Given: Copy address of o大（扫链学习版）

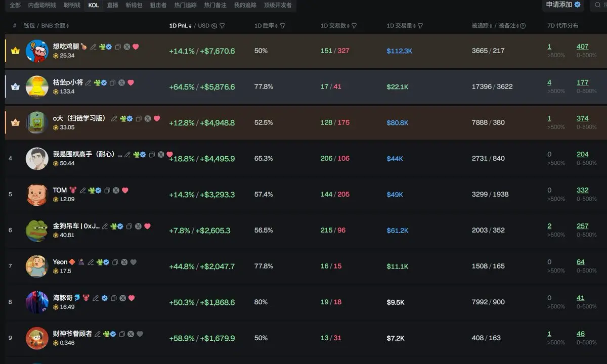Looking at the screenshot, I should coord(138,119).
